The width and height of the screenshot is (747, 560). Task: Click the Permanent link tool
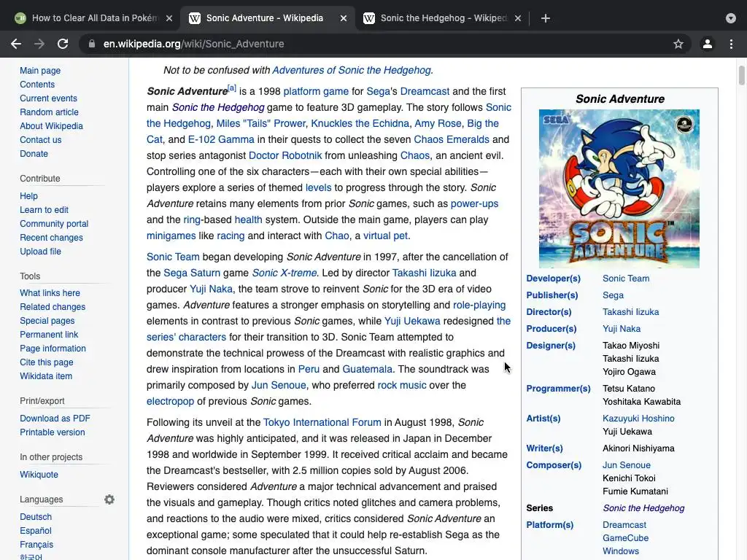49,335
